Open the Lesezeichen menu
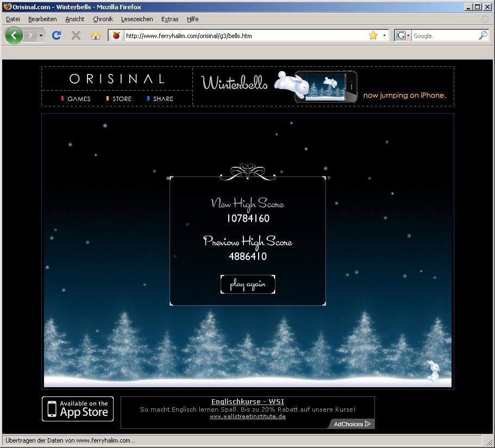The image size is (495, 448). point(137,19)
